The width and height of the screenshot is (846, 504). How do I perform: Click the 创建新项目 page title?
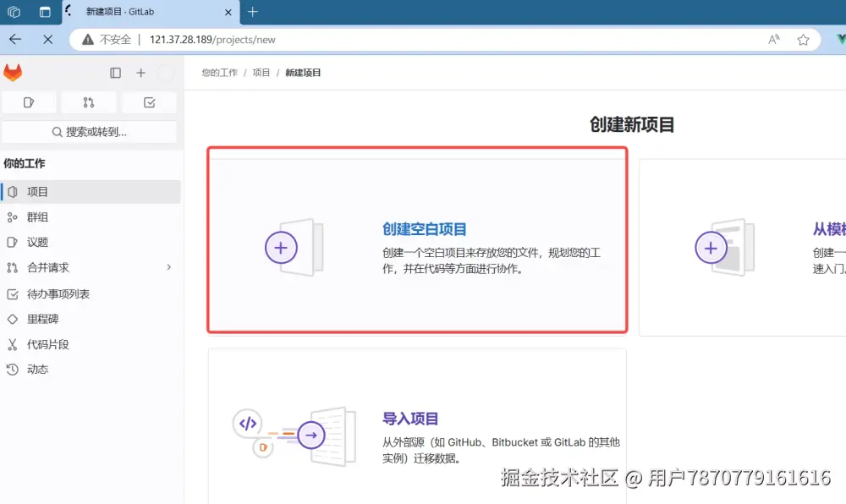tap(632, 124)
